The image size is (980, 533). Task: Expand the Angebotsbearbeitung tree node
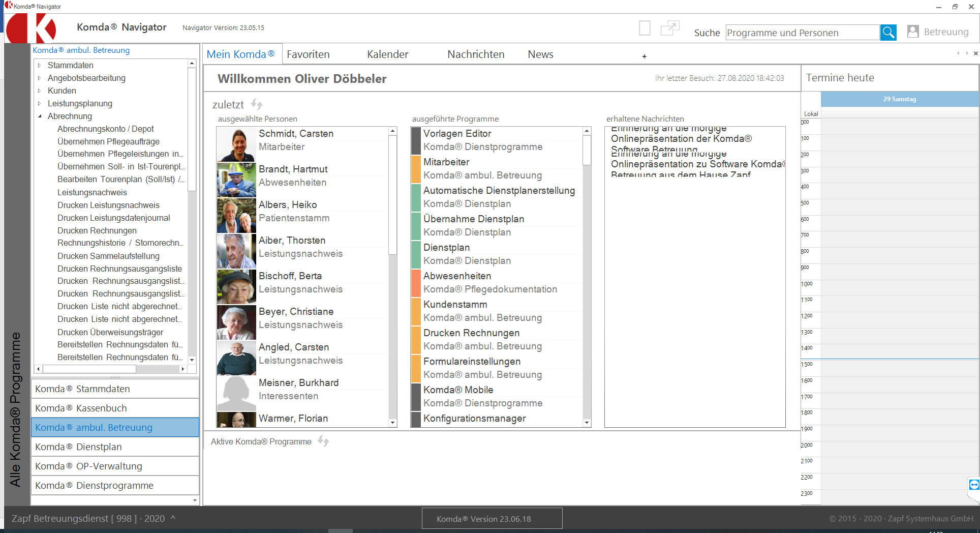pos(39,78)
